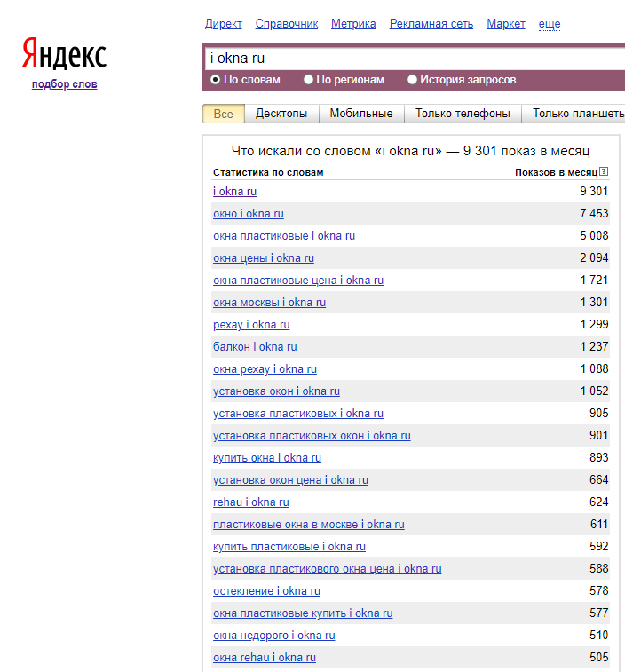The width and height of the screenshot is (625, 672).
Task: Click the 'подбор слов' link
Action: [64, 84]
